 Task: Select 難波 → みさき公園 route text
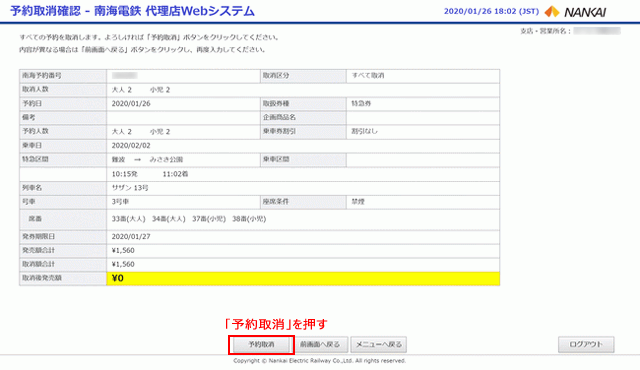pos(147,160)
